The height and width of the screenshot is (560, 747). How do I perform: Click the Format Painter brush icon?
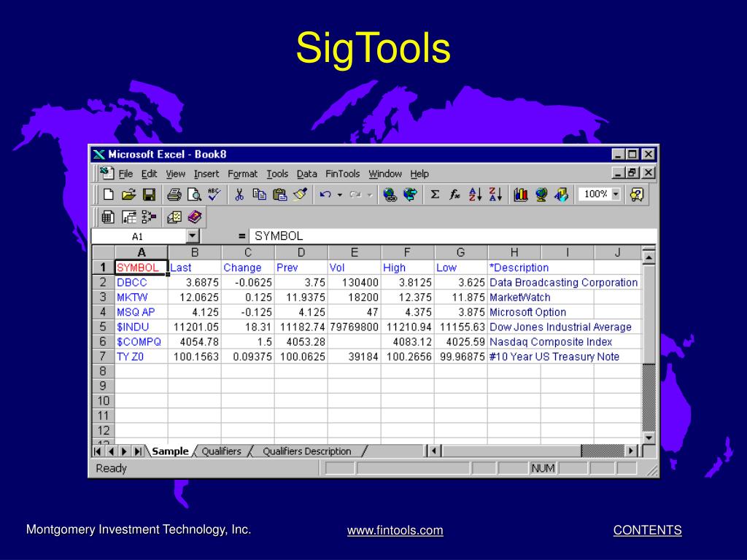[300, 194]
